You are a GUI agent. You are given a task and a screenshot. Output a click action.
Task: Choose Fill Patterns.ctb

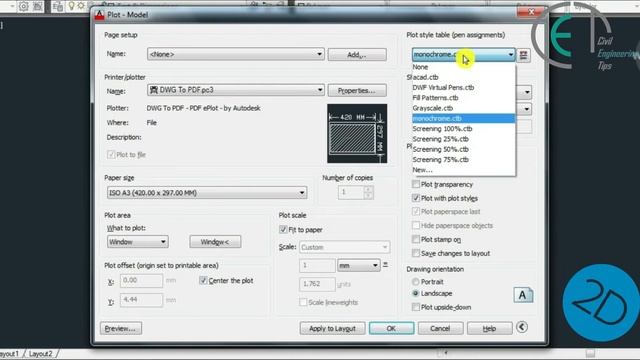pos(464,98)
